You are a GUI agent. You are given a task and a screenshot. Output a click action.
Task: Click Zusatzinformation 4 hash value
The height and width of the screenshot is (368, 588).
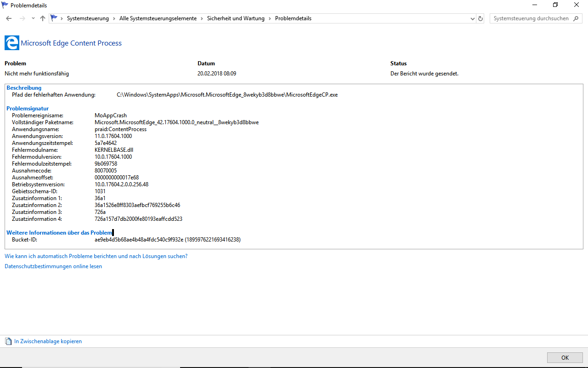click(x=138, y=219)
